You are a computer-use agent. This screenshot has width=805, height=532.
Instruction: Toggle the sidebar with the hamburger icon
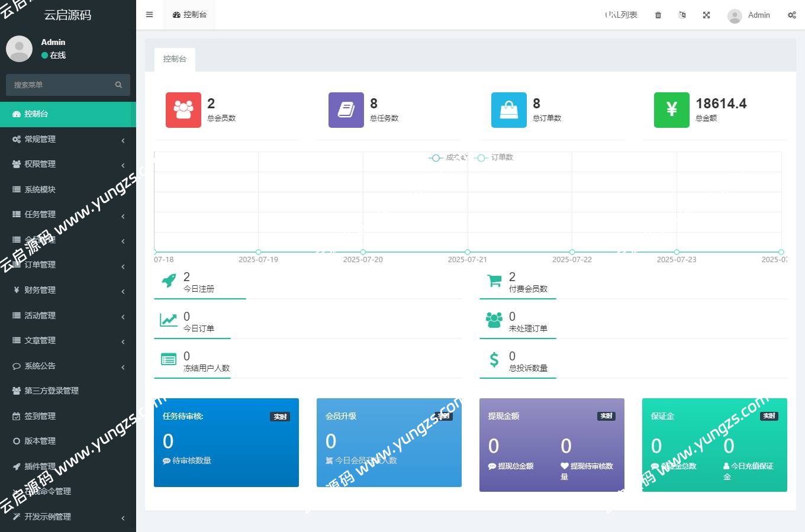pos(149,14)
